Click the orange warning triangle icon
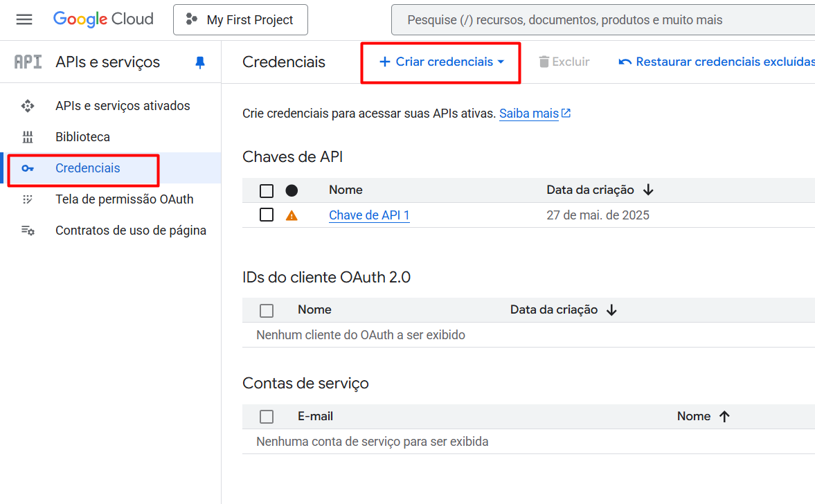Image resolution: width=815 pixels, height=504 pixels. click(292, 215)
